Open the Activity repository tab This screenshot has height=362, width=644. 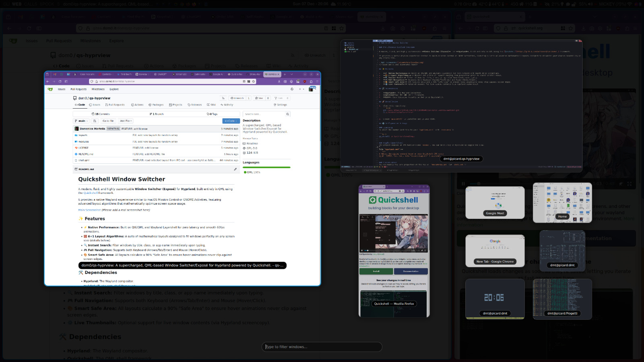(x=227, y=105)
